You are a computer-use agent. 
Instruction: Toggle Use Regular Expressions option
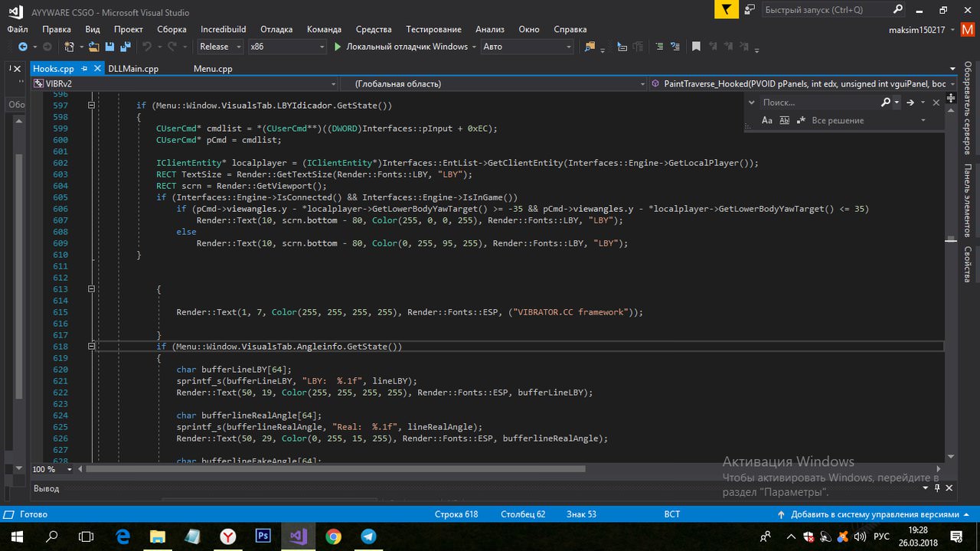[x=801, y=120]
